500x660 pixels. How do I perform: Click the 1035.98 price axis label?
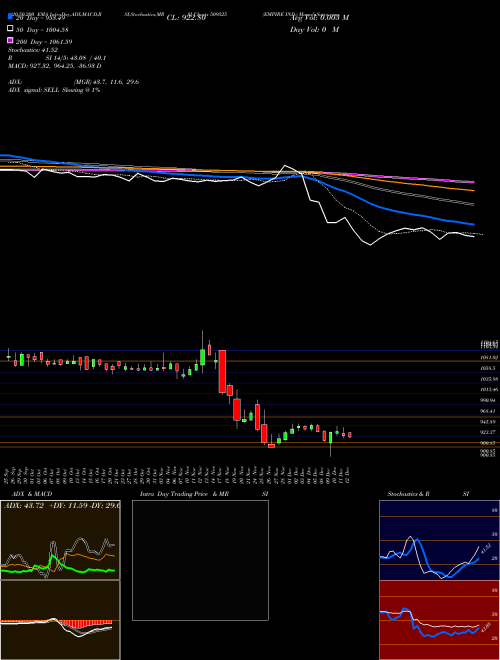pos(489,379)
